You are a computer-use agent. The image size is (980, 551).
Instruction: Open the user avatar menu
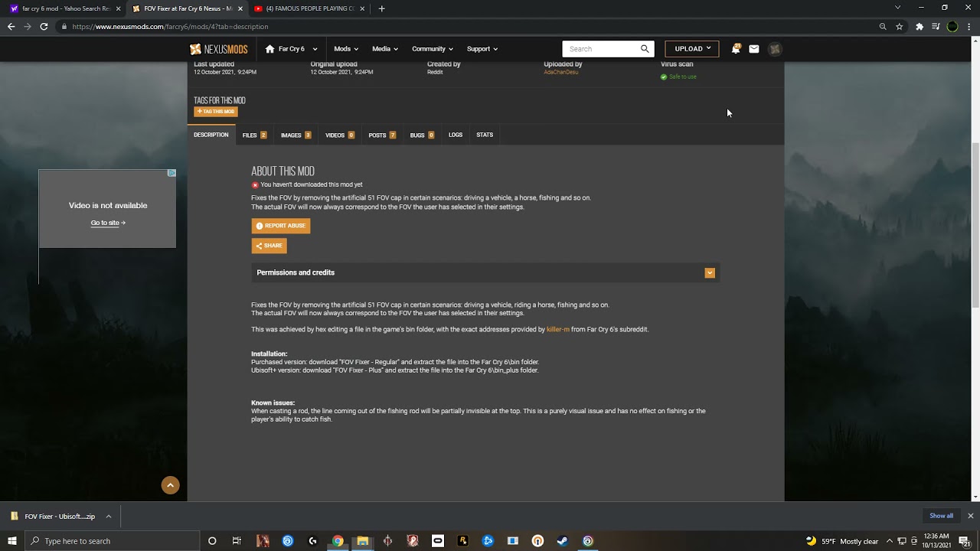tap(775, 49)
